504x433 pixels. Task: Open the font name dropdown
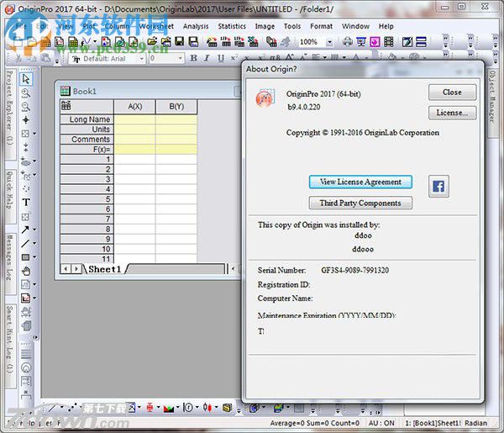click(x=141, y=59)
